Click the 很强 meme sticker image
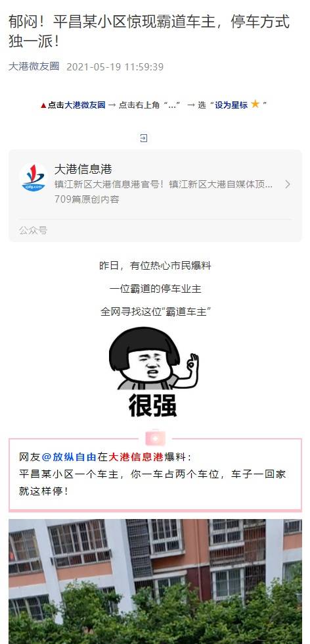310x644 pixels. (154, 372)
